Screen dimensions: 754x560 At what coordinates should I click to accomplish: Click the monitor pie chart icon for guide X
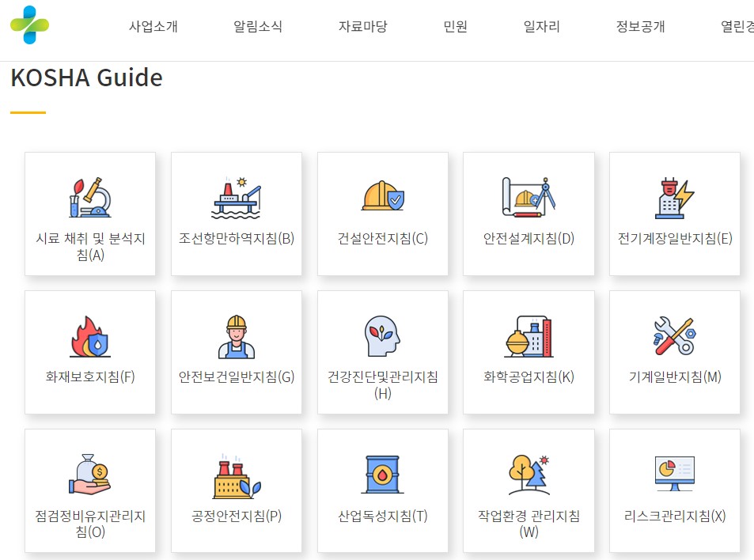point(675,474)
